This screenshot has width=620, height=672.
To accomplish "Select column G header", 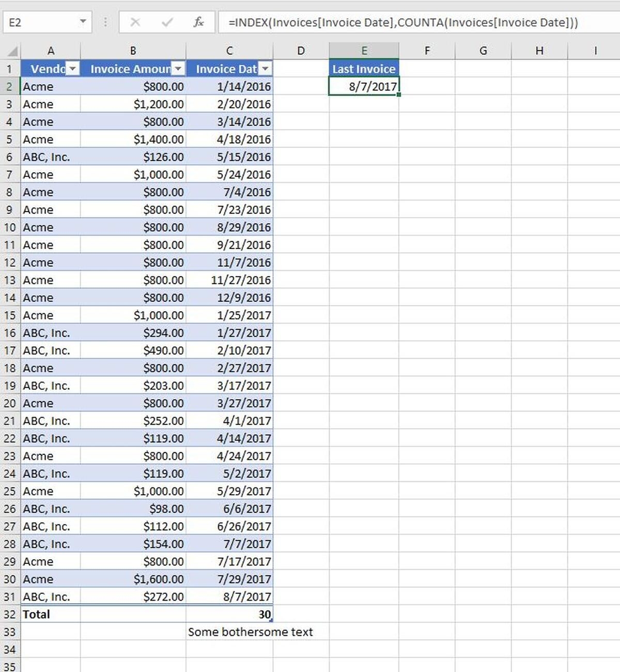I will point(483,51).
